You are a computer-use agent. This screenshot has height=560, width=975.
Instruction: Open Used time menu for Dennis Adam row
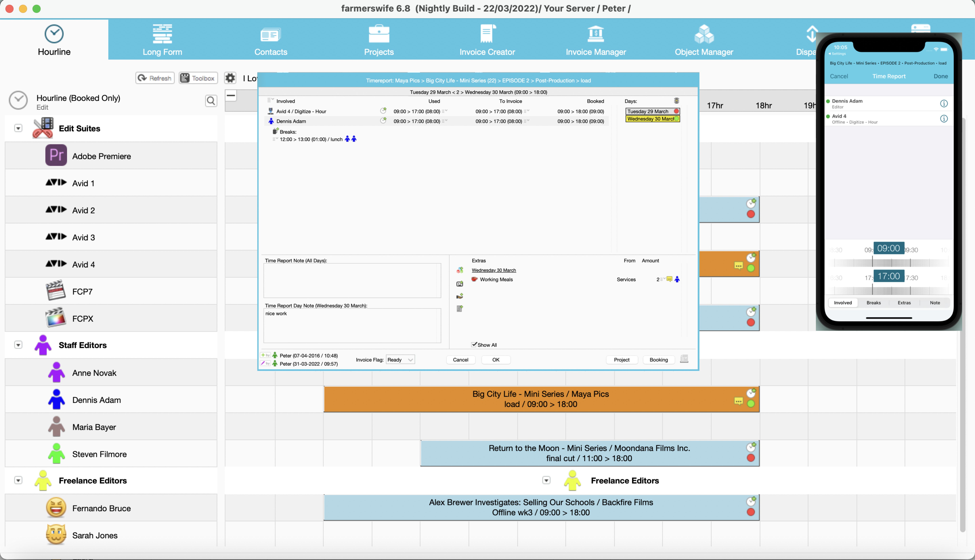click(445, 121)
